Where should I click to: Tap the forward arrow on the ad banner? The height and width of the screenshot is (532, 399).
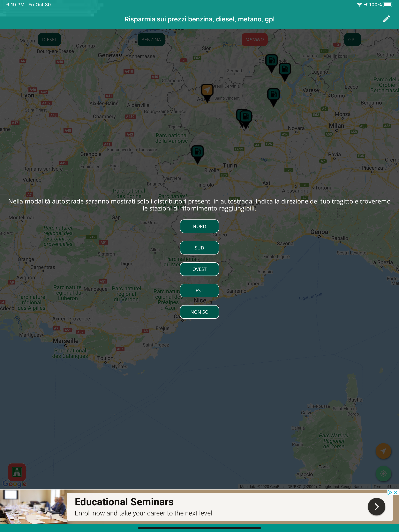[377, 506]
